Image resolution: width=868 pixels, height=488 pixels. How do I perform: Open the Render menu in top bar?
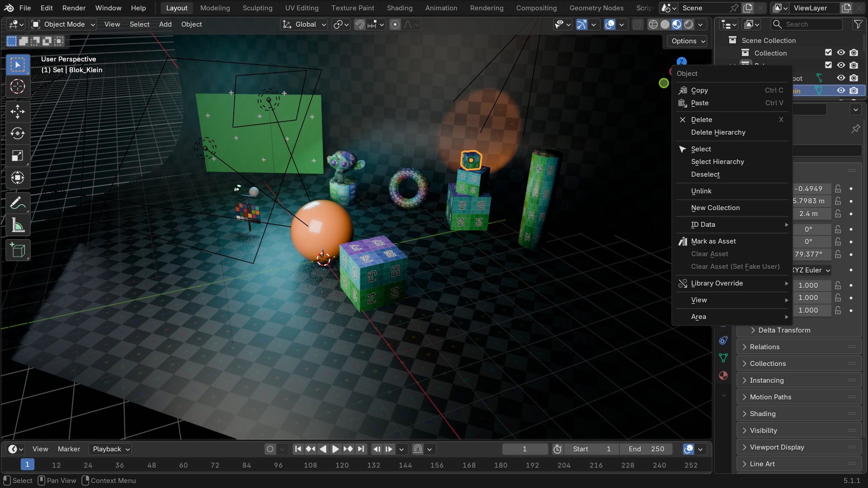(74, 8)
